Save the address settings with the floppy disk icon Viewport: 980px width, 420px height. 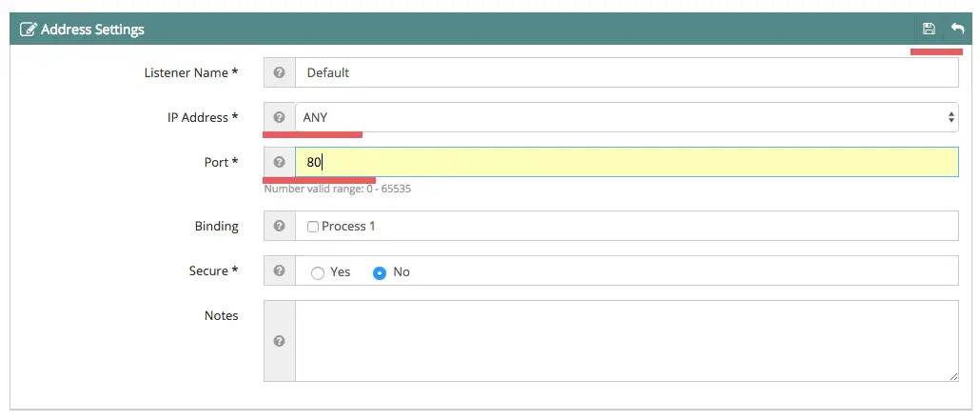coord(928,29)
